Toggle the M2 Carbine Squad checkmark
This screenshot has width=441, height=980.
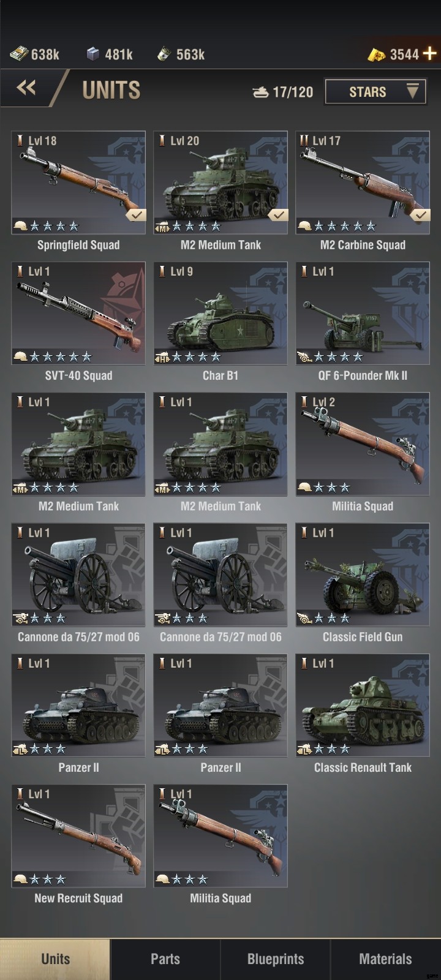[x=420, y=215]
